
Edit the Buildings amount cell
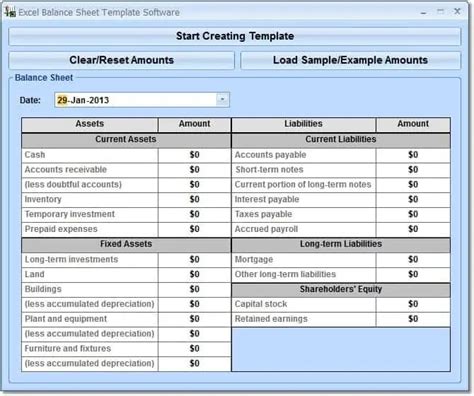click(194, 289)
